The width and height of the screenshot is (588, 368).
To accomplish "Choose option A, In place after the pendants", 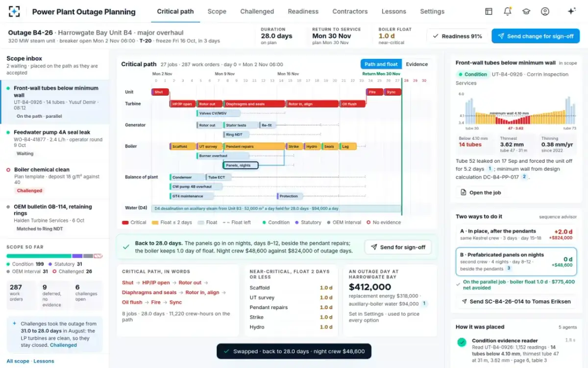I will (x=516, y=235).
